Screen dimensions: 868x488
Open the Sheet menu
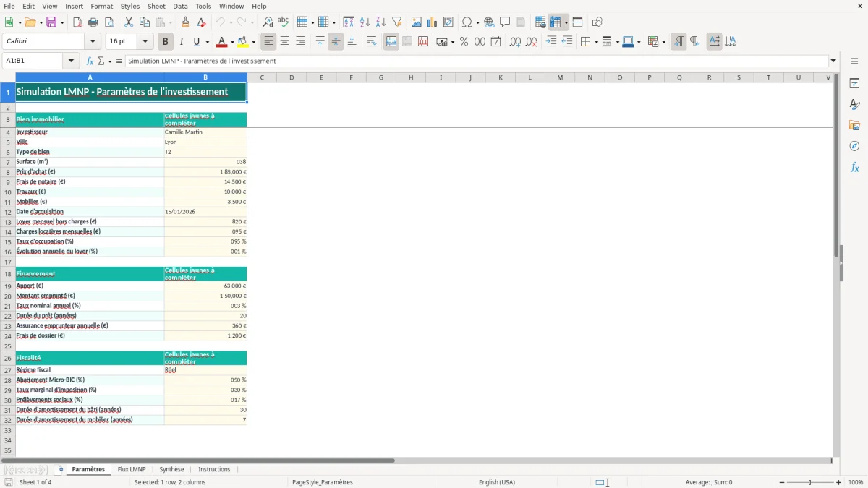(x=156, y=6)
